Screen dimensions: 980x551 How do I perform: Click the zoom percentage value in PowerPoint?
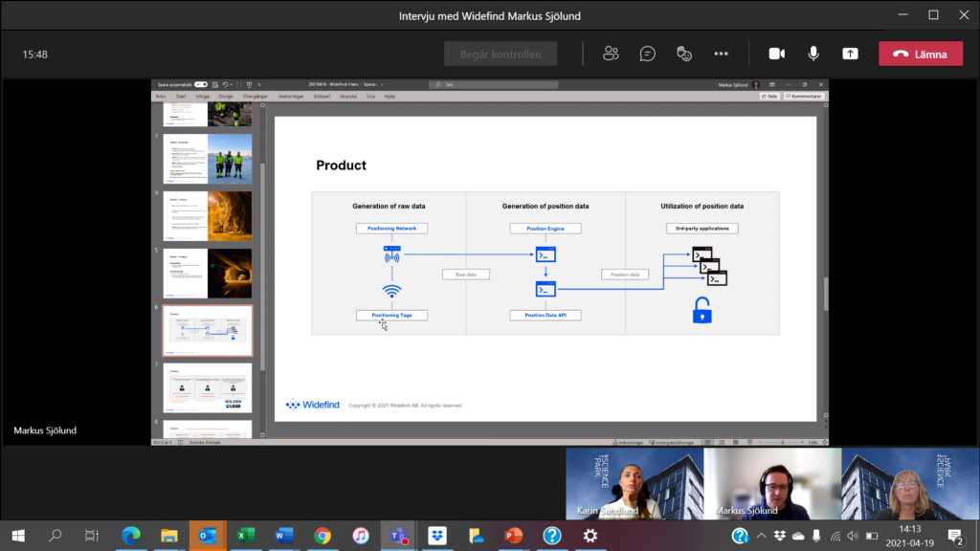click(x=813, y=442)
